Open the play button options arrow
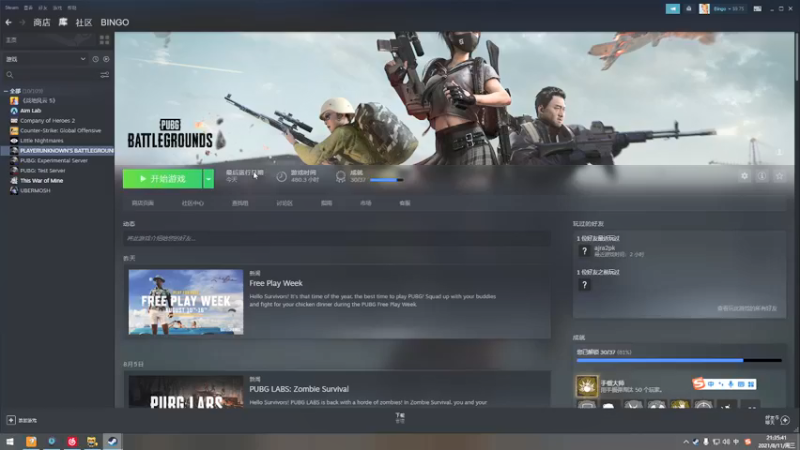The height and width of the screenshot is (450, 800). tap(208, 179)
